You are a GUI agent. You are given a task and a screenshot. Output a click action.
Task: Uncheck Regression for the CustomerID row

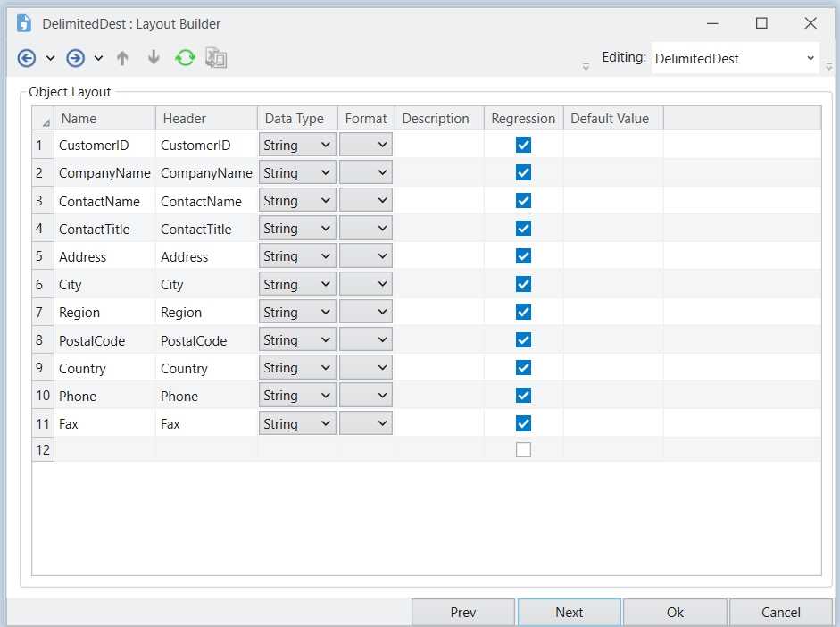tap(523, 145)
